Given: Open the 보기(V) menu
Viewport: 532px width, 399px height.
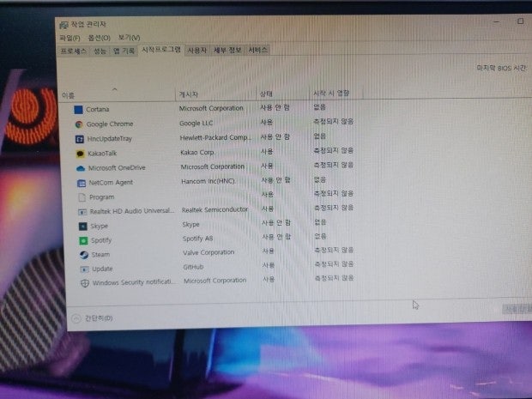Looking at the screenshot, I should pos(129,37).
